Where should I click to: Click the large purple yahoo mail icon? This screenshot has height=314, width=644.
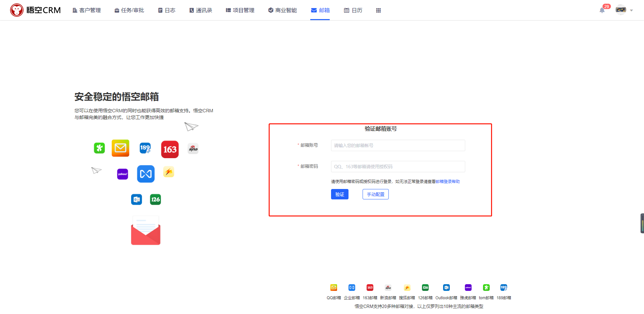pyautogui.click(x=122, y=174)
